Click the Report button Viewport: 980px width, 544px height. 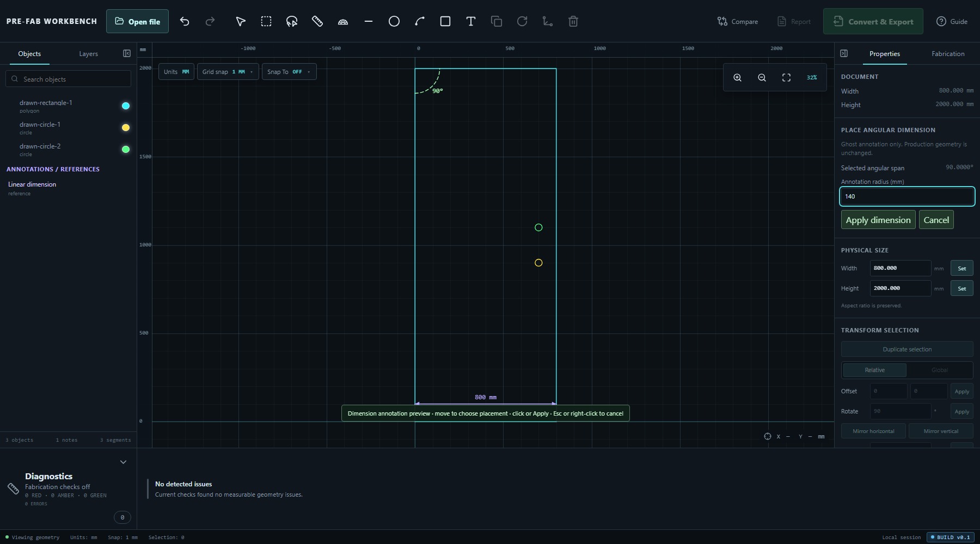click(794, 21)
